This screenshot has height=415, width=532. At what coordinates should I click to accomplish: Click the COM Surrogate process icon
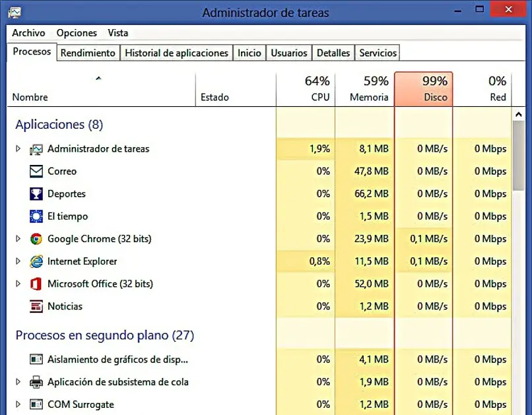coord(36,404)
